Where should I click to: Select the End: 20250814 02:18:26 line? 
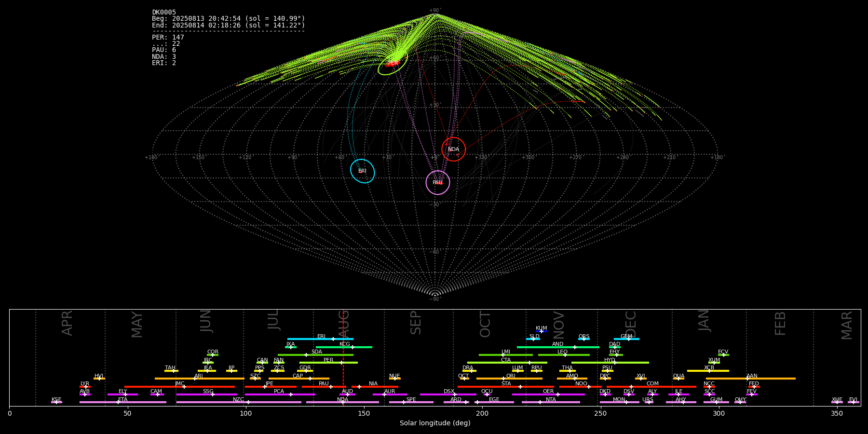(229, 25)
